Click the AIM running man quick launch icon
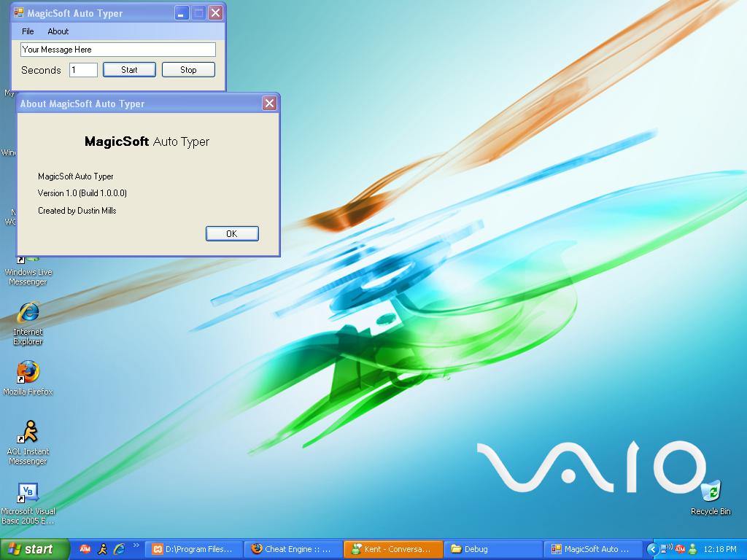This screenshot has height=560, width=747. 102,549
